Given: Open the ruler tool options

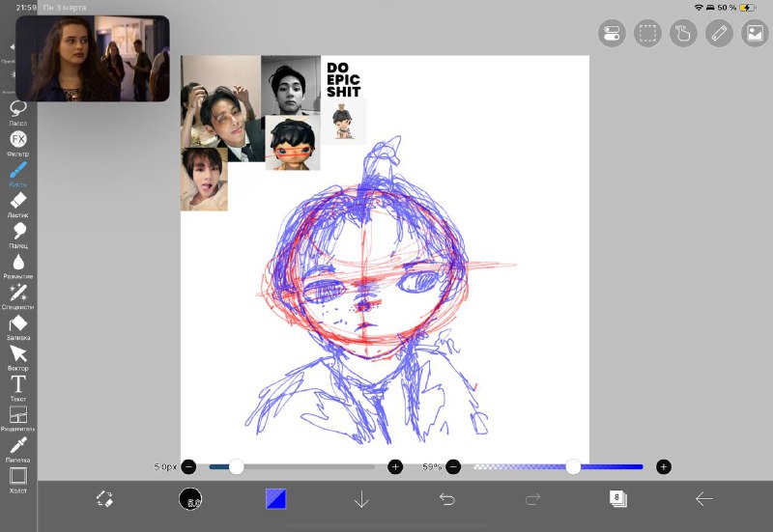Looking at the screenshot, I should pos(719,34).
